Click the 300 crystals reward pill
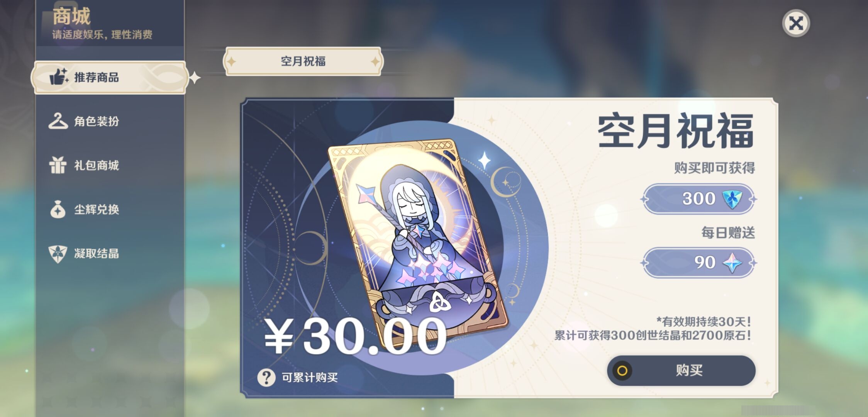The height and width of the screenshot is (417, 868). click(x=699, y=199)
